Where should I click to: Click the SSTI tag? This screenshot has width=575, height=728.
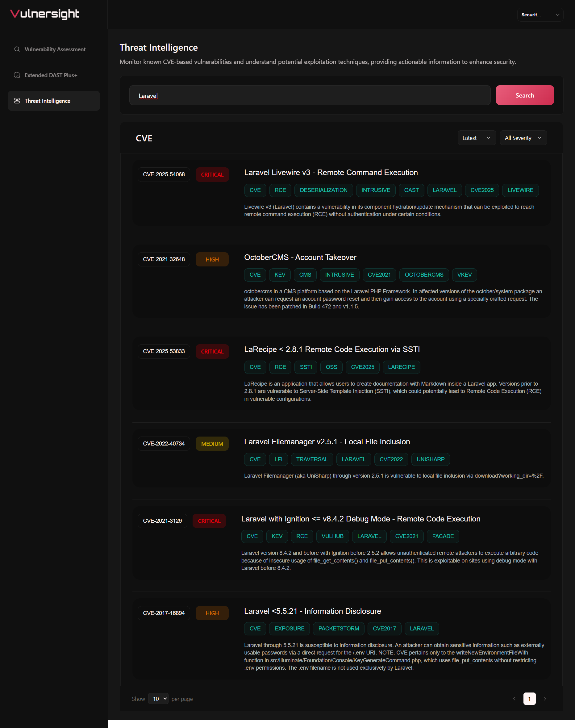coord(306,367)
